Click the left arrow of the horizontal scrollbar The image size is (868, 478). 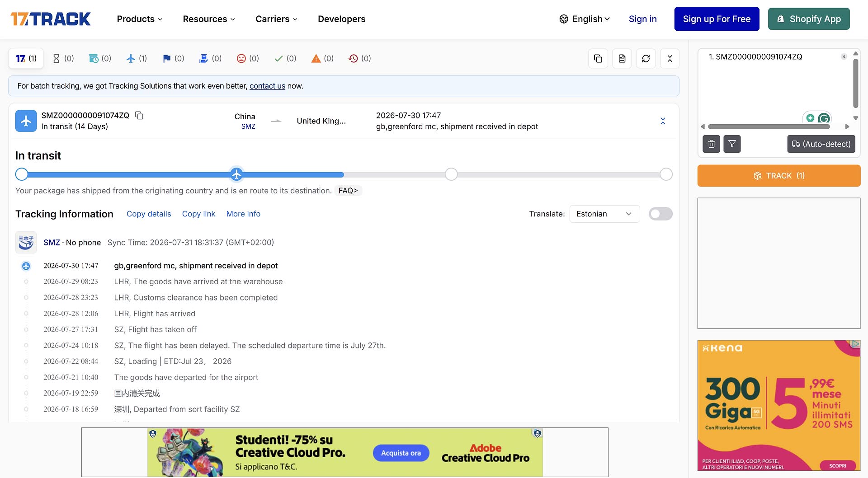point(703,127)
